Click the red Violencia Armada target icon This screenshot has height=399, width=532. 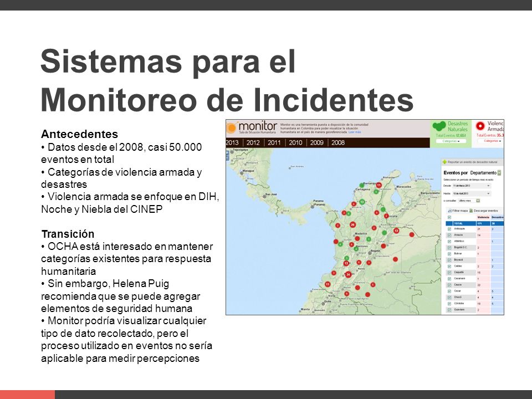pyautogui.click(x=480, y=126)
